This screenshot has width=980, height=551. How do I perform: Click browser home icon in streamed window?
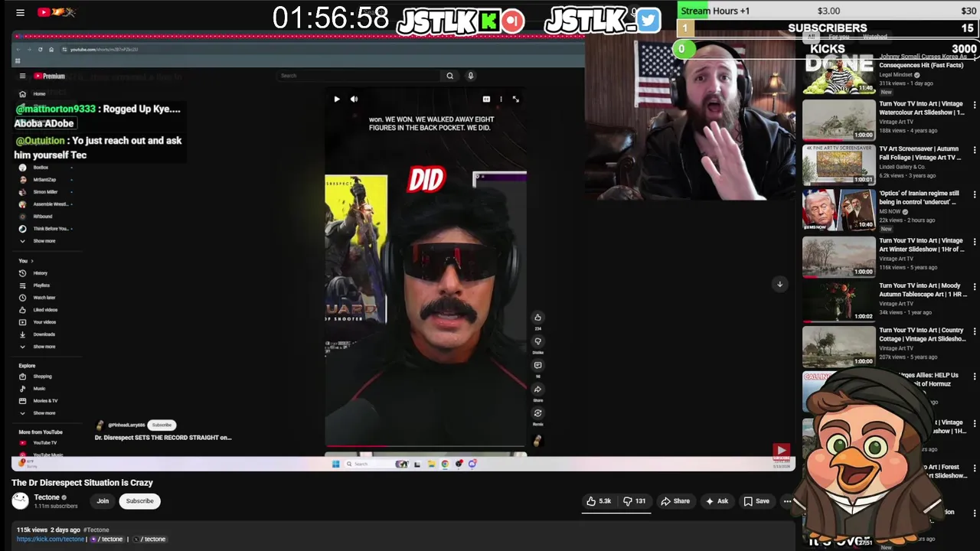(51, 49)
